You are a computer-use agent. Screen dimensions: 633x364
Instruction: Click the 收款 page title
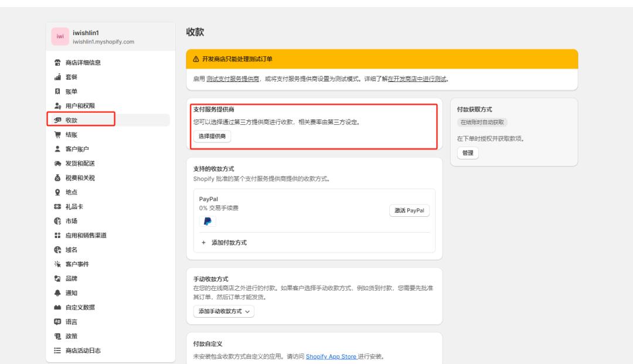[x=195, y=32]
